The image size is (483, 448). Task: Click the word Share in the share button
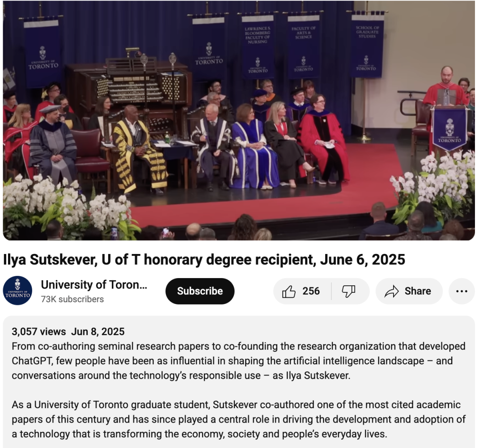(x=418, y=291)
